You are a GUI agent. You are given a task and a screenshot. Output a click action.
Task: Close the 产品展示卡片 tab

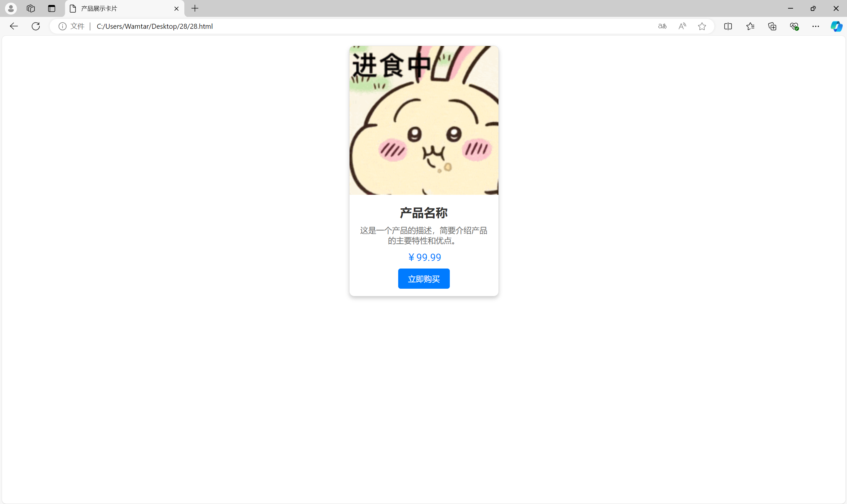tap(176, 9)
